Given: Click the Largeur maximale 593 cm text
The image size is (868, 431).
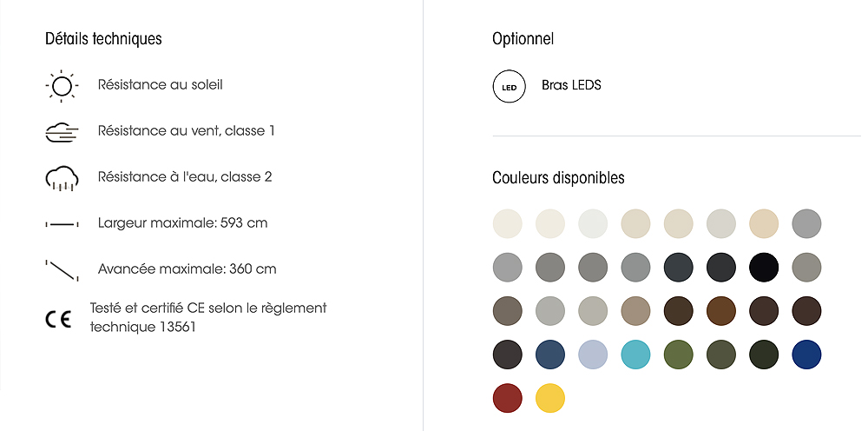Looking at the screenshot, I should pos(182,223).
